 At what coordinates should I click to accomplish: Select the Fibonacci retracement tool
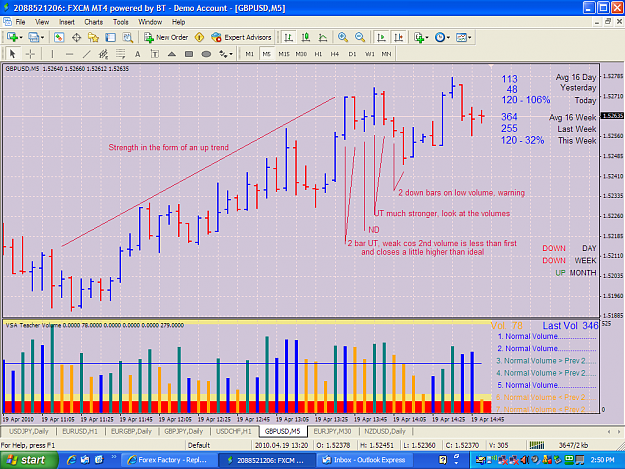120,54
